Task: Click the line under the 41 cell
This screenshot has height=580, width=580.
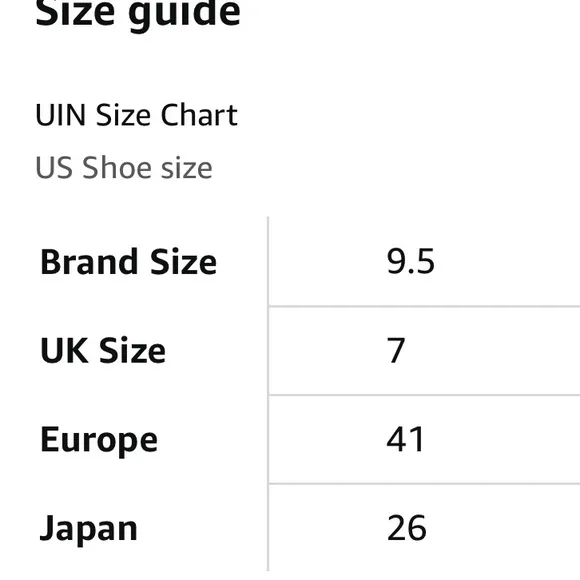Action: [x=424, y=483]
